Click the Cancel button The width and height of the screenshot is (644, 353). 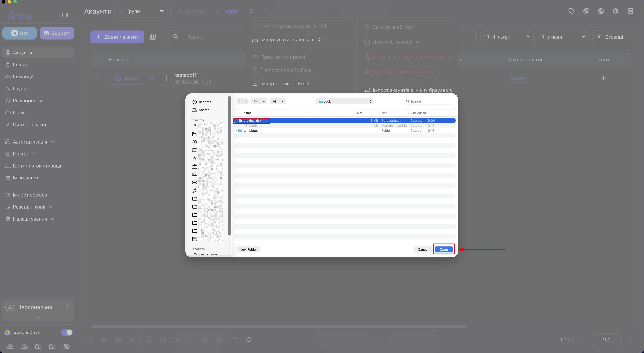423,249
